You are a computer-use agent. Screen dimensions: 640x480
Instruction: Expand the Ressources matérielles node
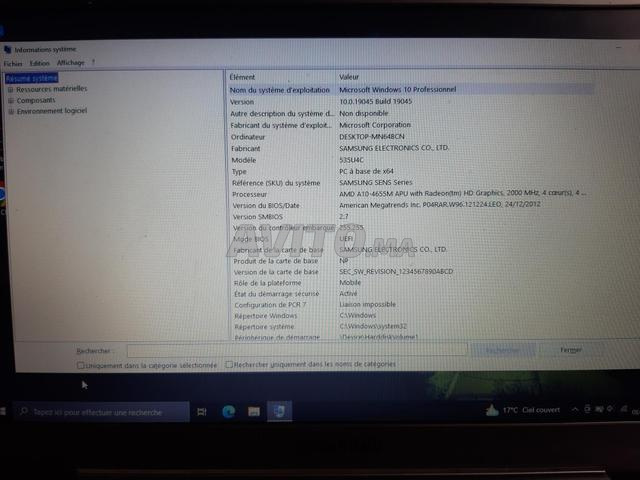tap(10, 89)
